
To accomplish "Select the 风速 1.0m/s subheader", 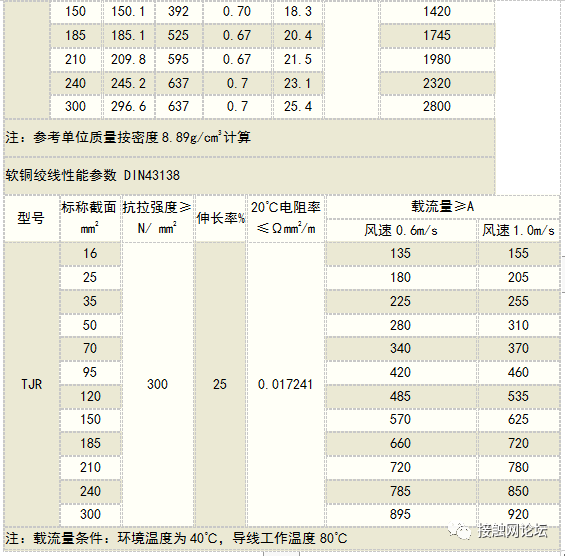I will 519,230.
